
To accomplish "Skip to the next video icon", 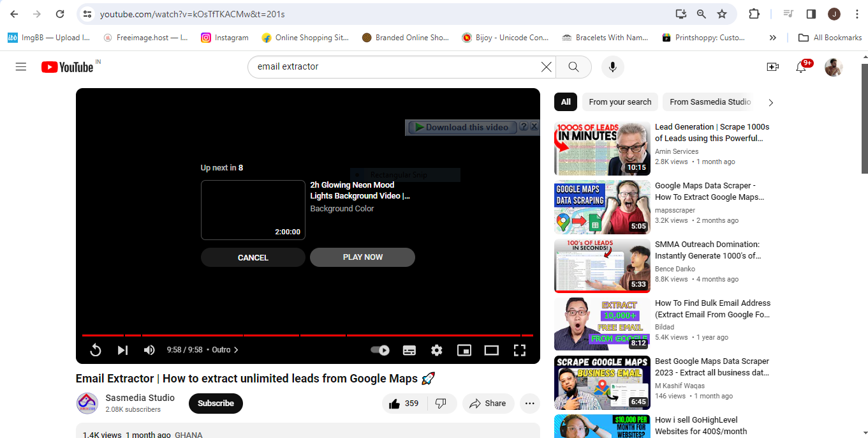I will pyautogui.click(x=122, y=350).
